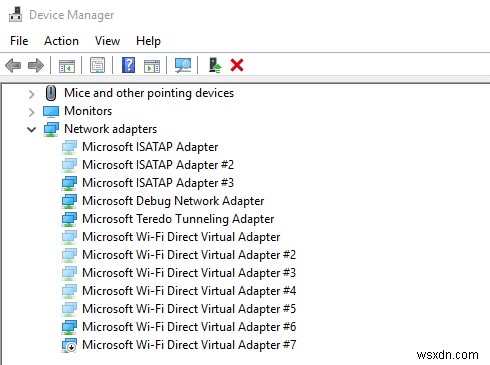Click the icon of Microsoft ISATAP Adapter
The width and height of the screenshot is (490, 365).
[x=69, y=147]
